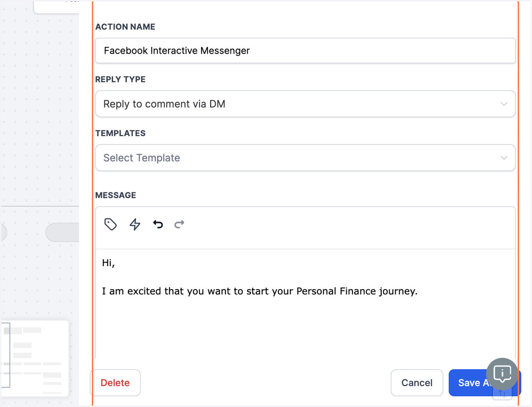This screenshot has width=532, height=407.
Task: Click the Reply Type chevron arrow
Action: (504, 104)
